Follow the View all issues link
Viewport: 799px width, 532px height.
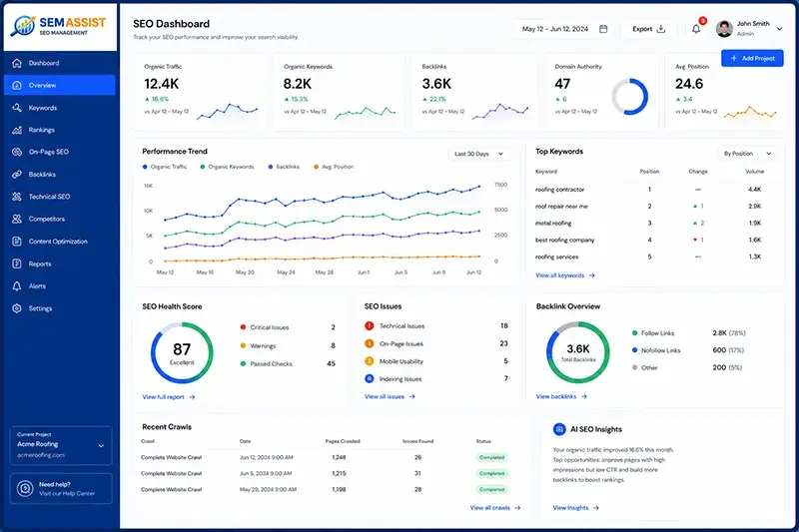click(390, 396)
